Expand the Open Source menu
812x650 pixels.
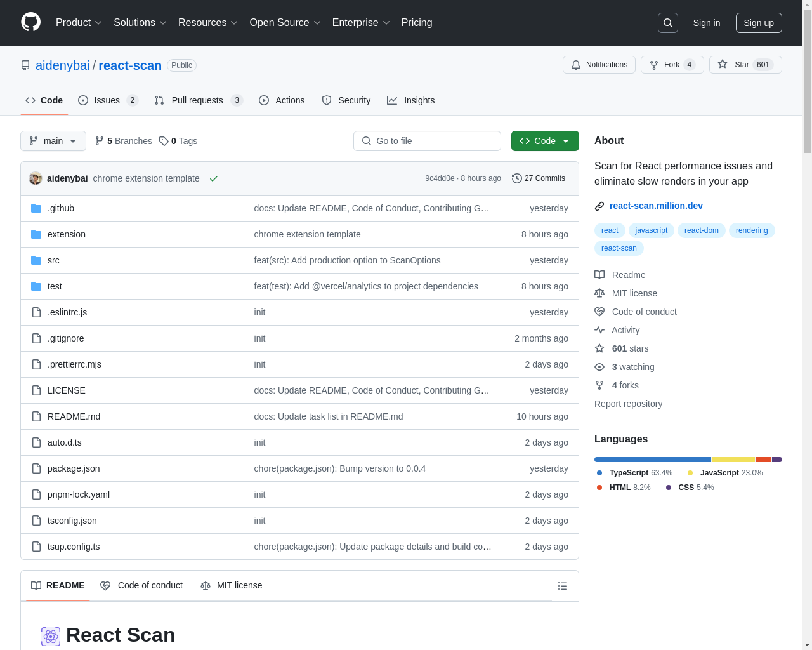click(x=285, y=23)
